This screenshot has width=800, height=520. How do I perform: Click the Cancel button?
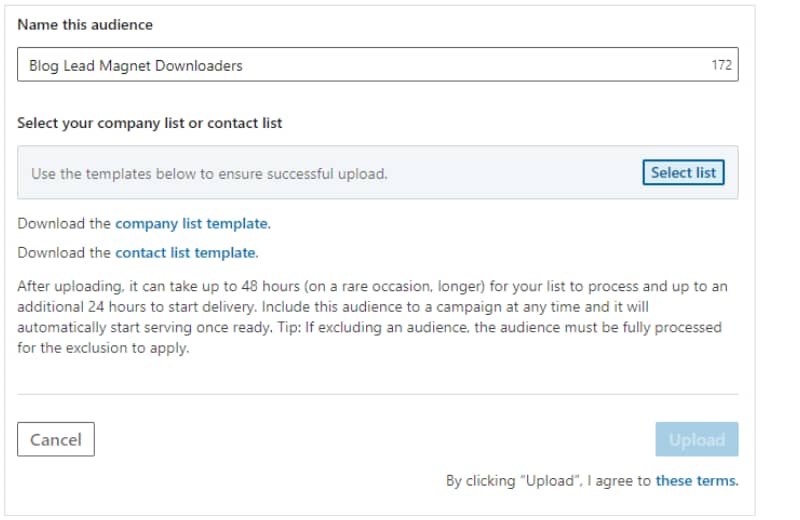[56, 439]
